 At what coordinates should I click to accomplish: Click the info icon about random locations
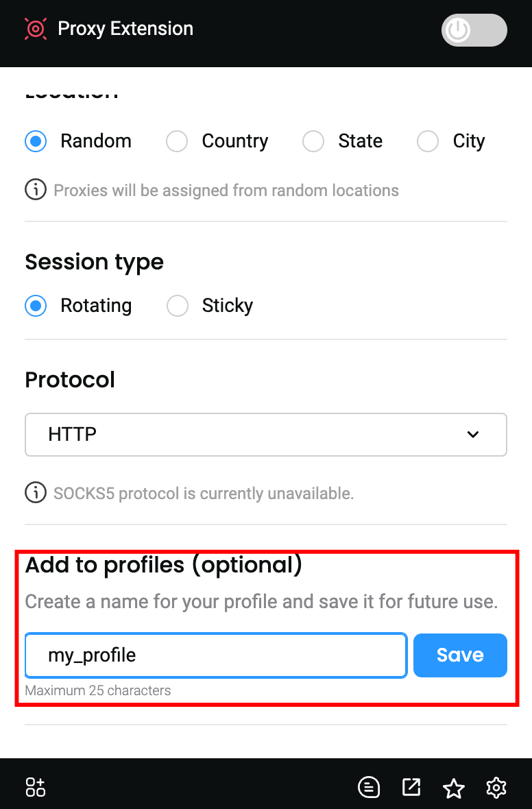pyautogui.click(x=35, y=190)
